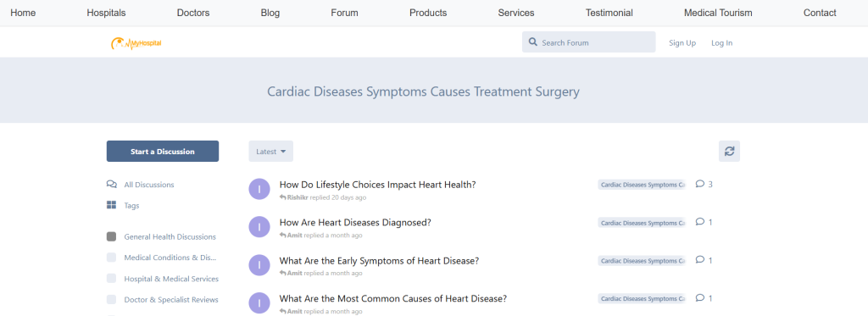This screenshot has width=868, height=316.
Task: Select Hospital & Medical Services tag square
Action: (111, 279)
